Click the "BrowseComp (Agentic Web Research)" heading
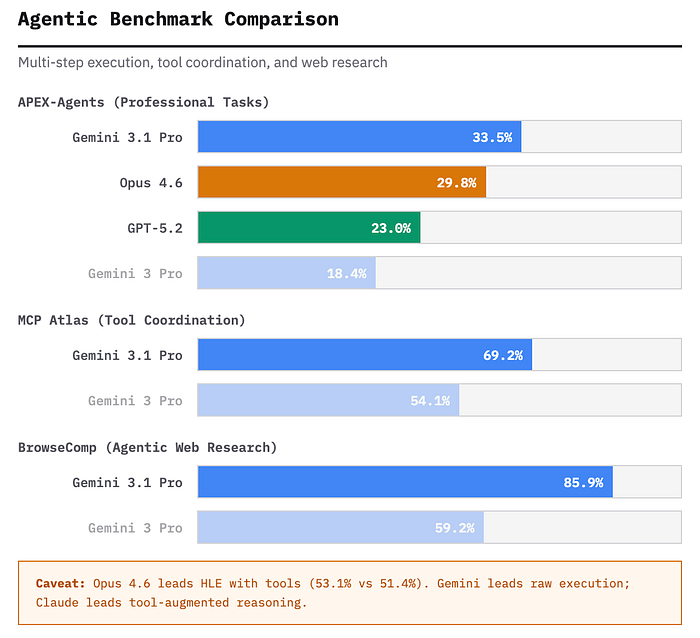Image resolution: width=700 pixels, height=638 pixels. tap(147, 447)
